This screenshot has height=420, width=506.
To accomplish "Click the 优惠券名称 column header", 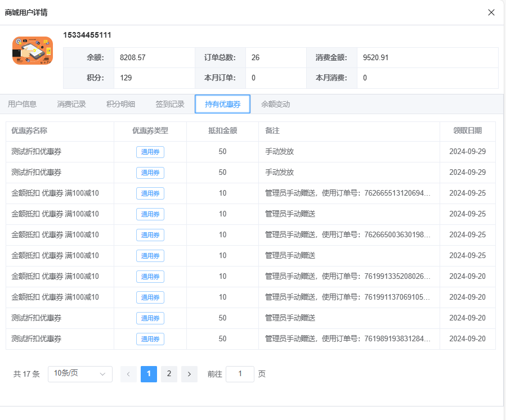I will click(29, 130).
